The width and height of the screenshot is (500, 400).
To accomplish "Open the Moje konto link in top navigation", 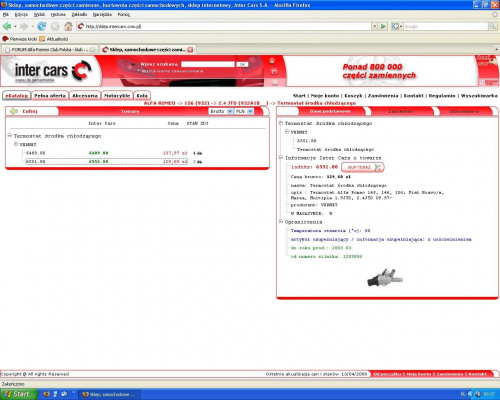I will coord(325,96).
